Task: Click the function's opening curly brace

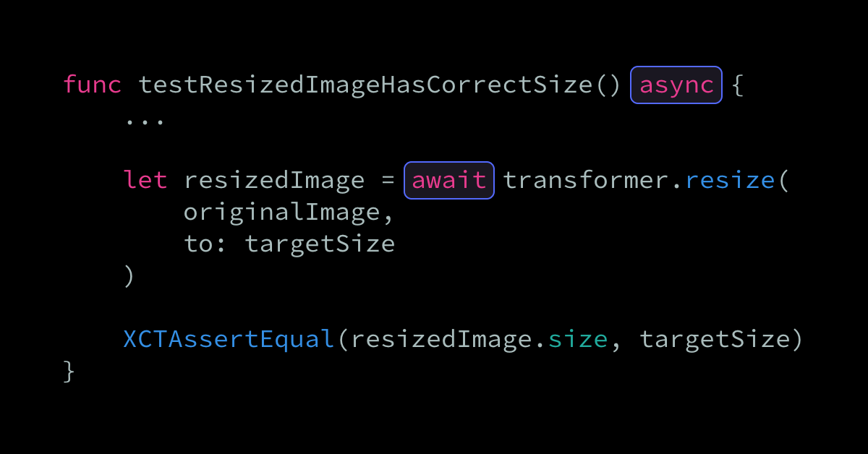Action: (737, 85)
